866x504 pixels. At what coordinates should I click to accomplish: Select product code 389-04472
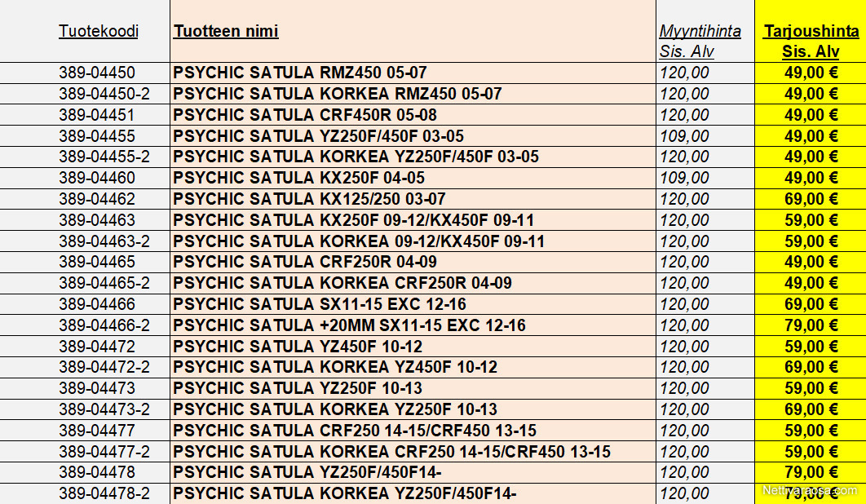pos(97,347)
